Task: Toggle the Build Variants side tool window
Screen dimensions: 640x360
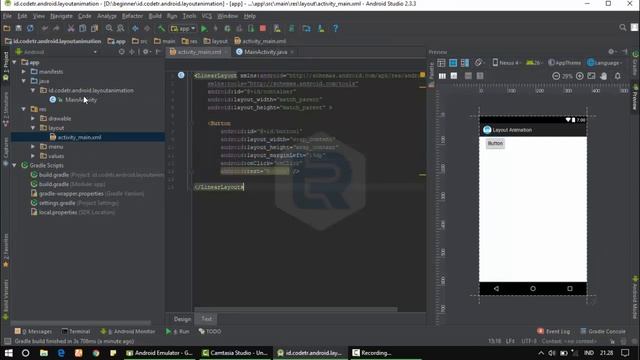Action: (x=6, y=300)
